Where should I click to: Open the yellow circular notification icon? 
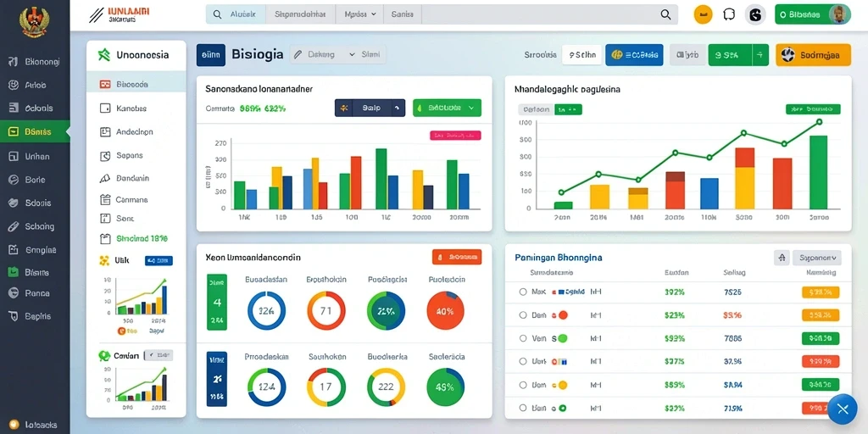click(x=703, y=15)
